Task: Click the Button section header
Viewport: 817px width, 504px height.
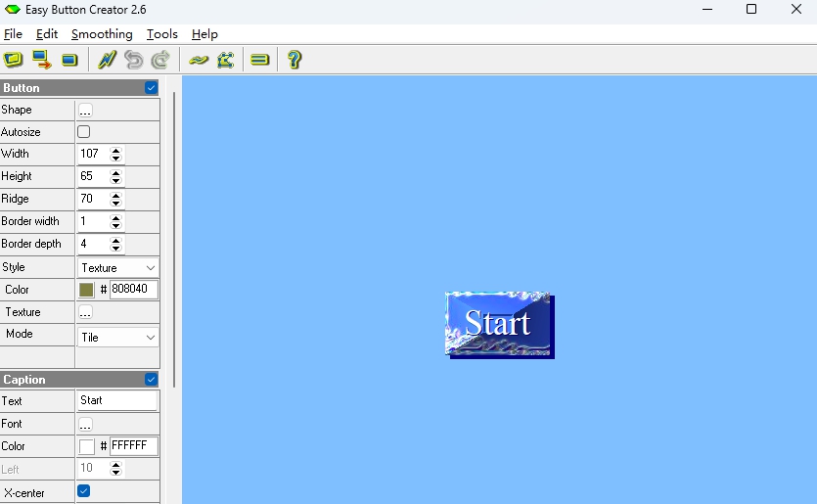Action: pyautogui.click(x=79, y=87)
